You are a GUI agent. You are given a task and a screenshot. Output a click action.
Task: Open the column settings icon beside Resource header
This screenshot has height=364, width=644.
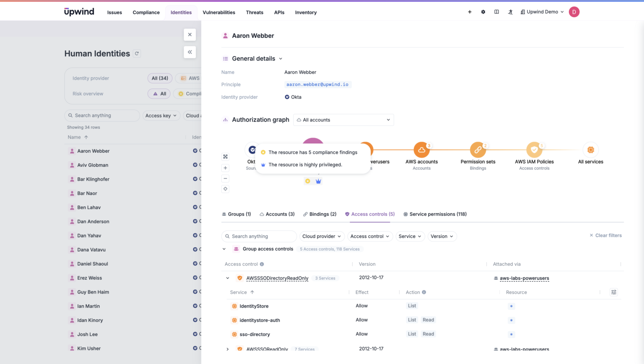click(613, 292)
